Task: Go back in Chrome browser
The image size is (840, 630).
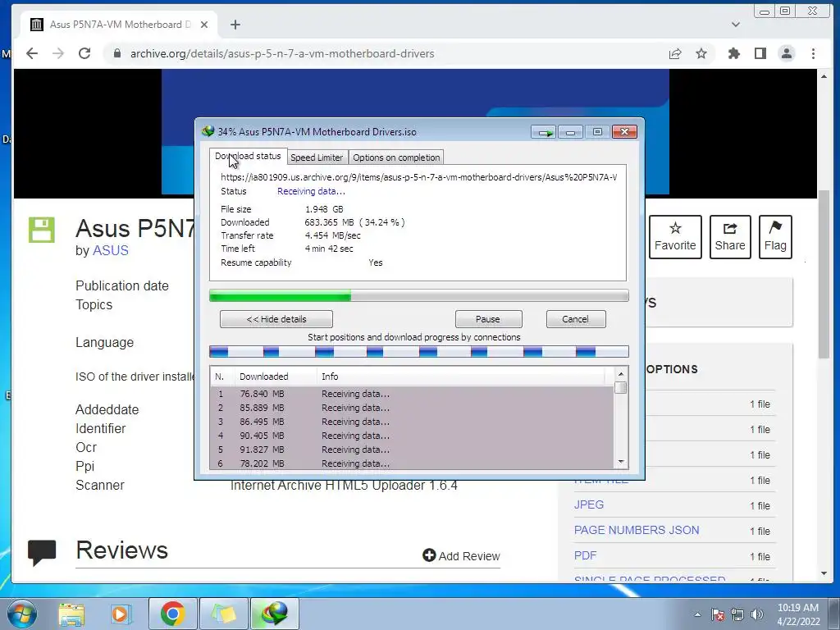Action: pyautogui.click(x=32, y=53)
